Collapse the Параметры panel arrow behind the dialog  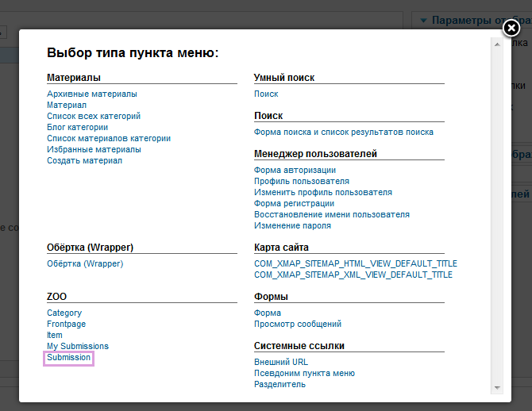pos(424,20)
